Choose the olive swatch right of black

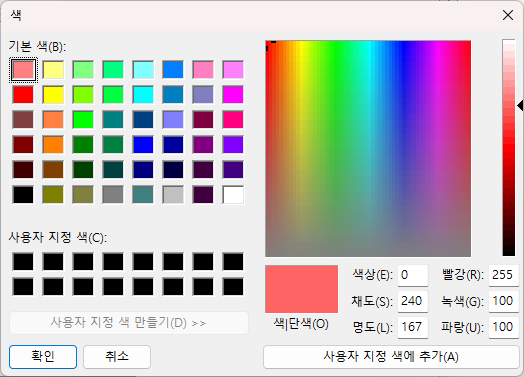53,195
